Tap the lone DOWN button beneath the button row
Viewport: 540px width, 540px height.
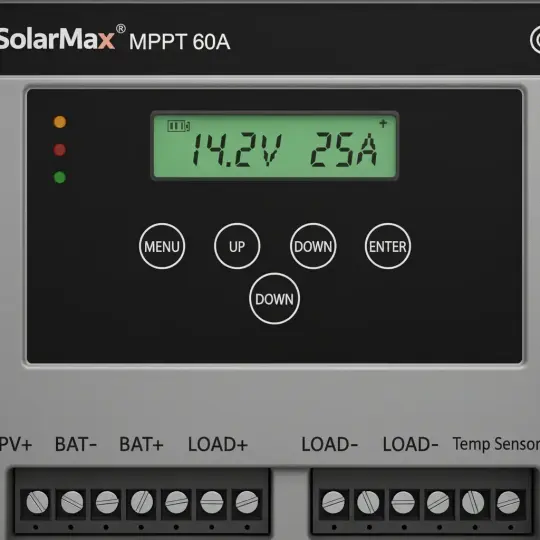tap(274, 299)
